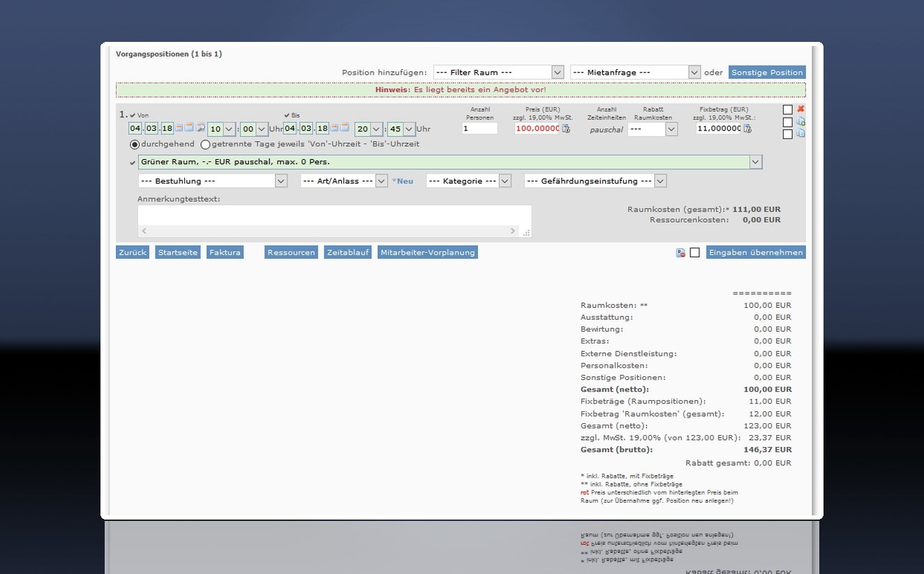The image size is (924, 574).
Task: Open Bis minute dropdown showing 45
Action: coord(401,128)
